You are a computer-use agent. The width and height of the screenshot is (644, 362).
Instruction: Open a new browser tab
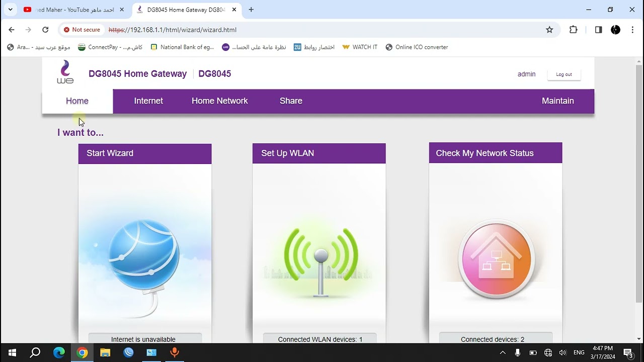(x=251, y=10)
